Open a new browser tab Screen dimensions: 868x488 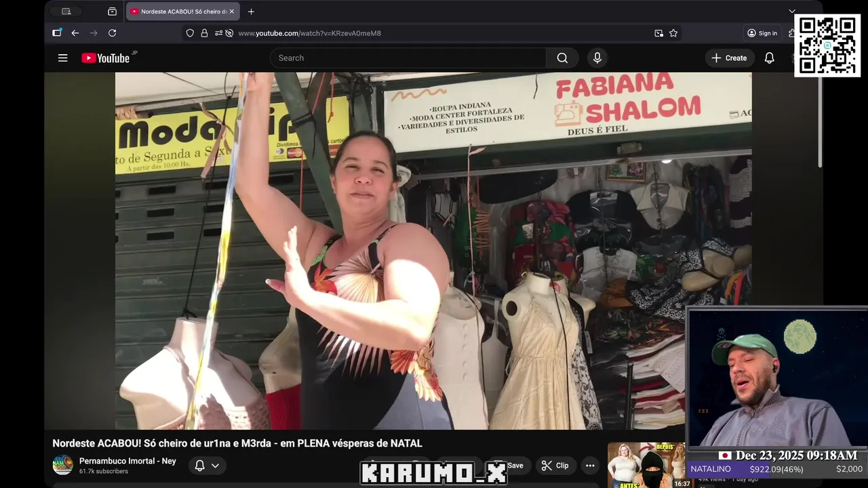[x=251, y=12]
